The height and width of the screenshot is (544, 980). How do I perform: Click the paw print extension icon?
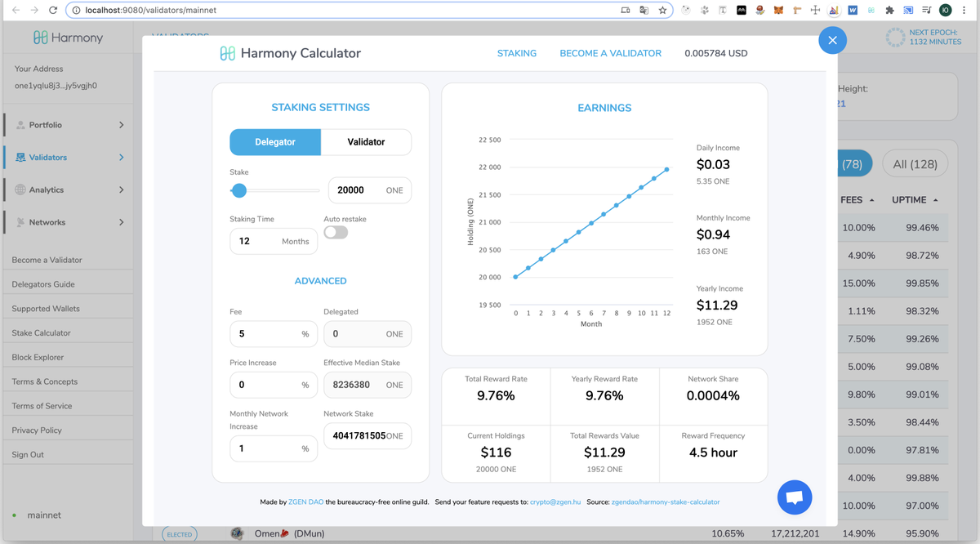coord(704,11)
